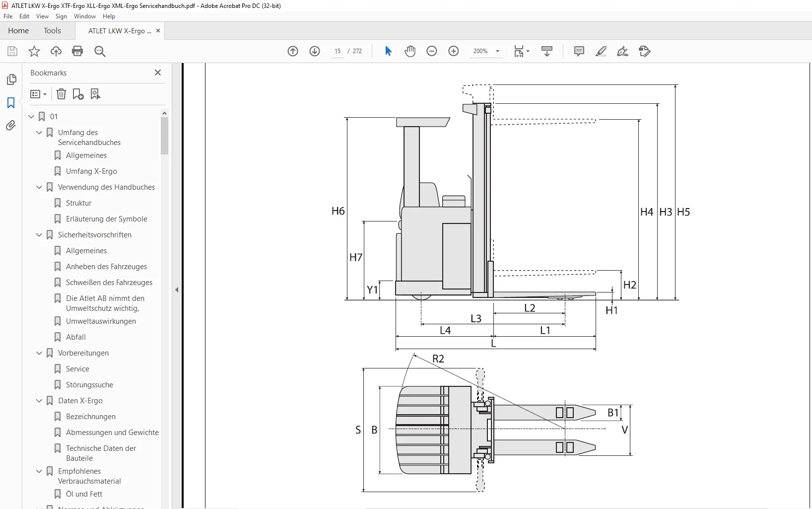The image size is (812, 509).
Task: Zoom out with minus button
Action: tap(432, 51)
